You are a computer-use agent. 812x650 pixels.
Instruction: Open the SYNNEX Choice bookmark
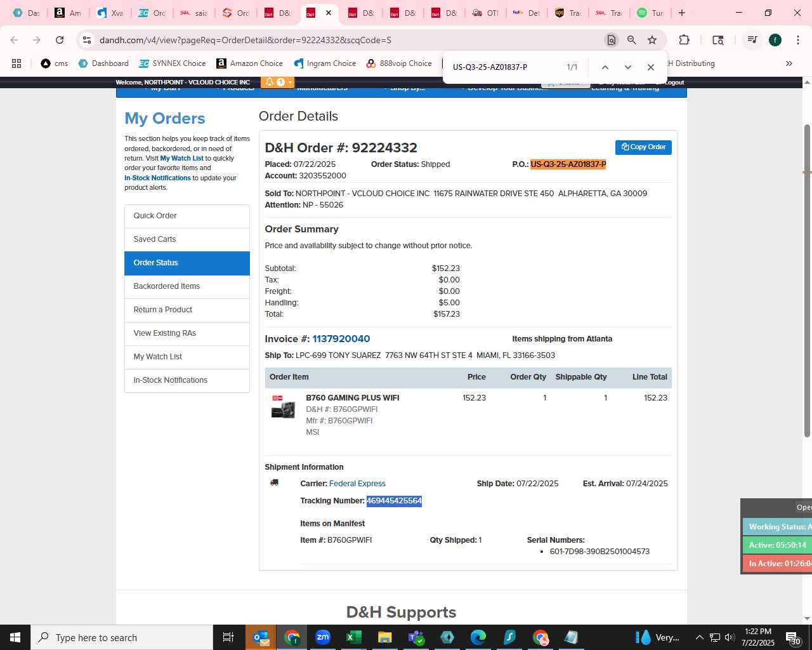[x=172, y=63]
